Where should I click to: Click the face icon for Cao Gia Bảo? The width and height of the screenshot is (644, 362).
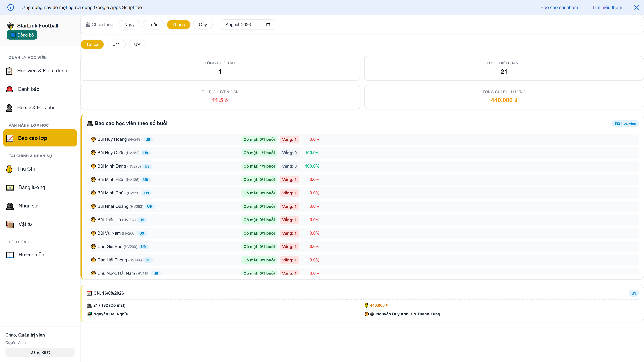tap(93, 247)
